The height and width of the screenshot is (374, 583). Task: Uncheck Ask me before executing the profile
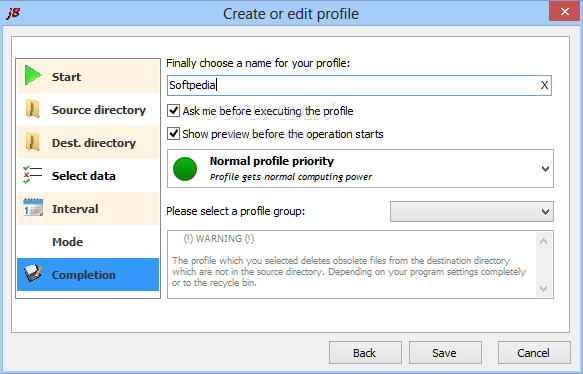click(x=173, y=110)
